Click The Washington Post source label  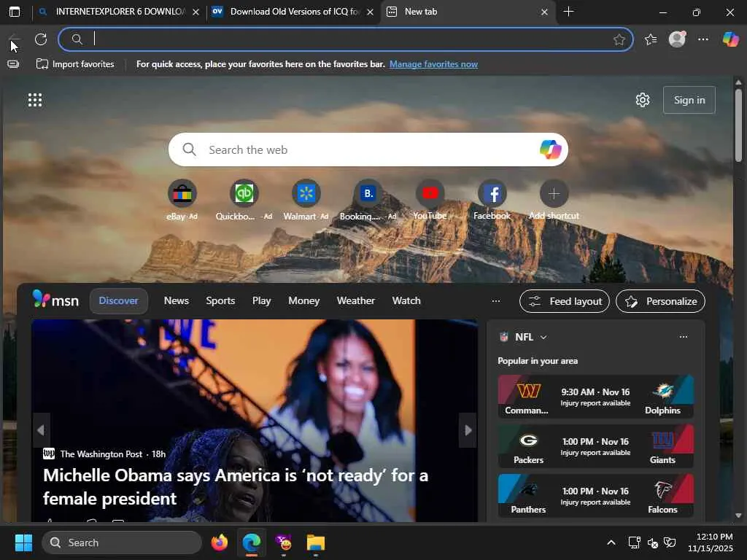click(x=101, y=454)
